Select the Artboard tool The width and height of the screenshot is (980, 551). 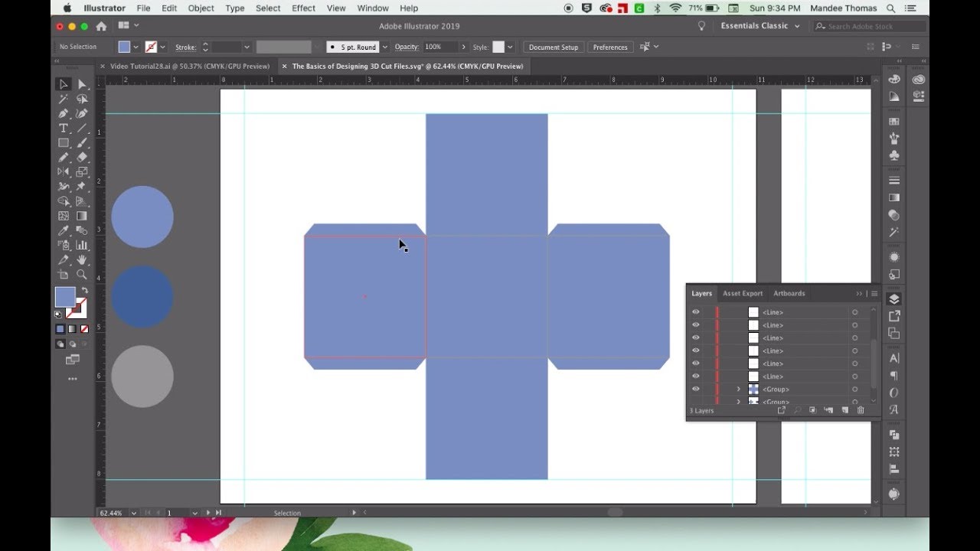(x=64, y=274)
